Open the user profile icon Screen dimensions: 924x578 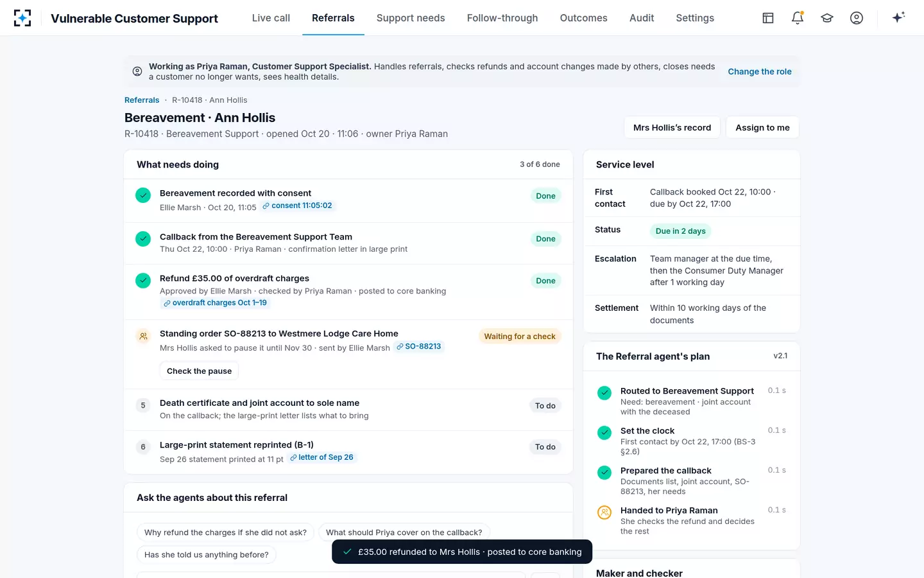[x=857, y=18]
